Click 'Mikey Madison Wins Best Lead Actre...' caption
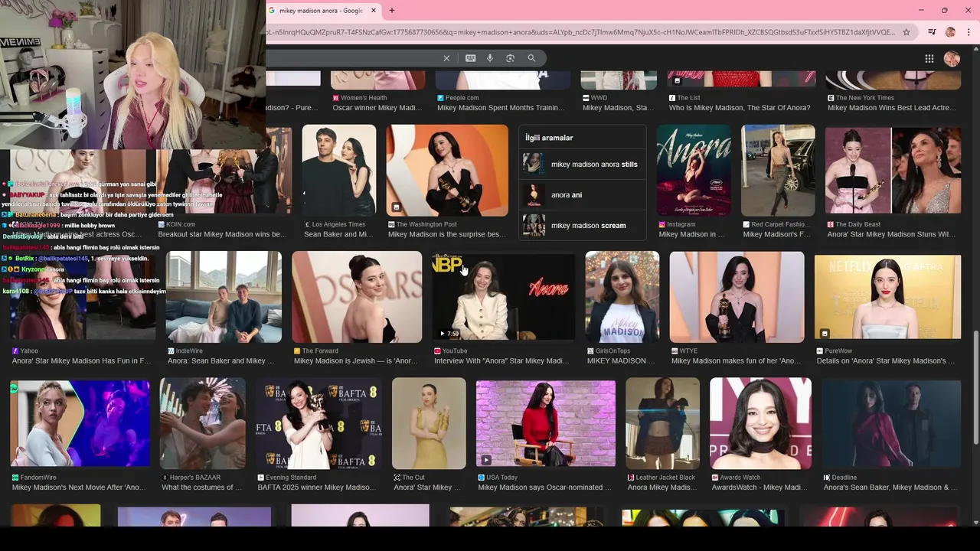This screenshot has width=980, height=551. (891, 108)
